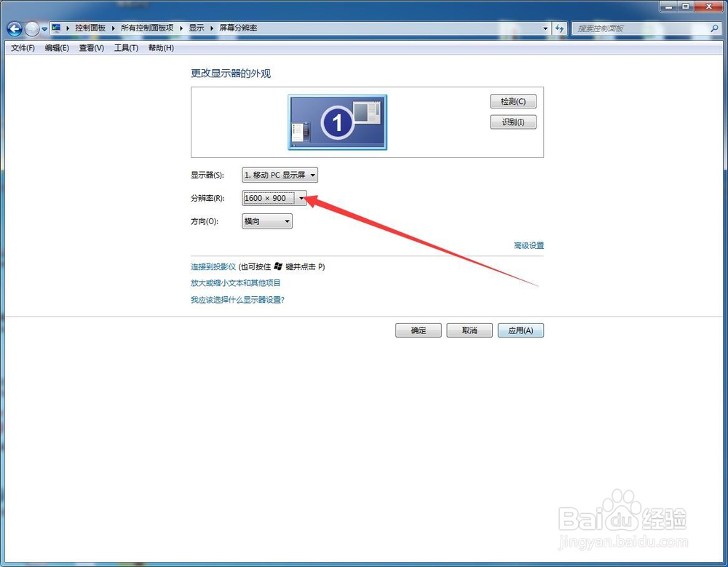Click the refresh icon beside the address bar
The width and height of the screenshot is (728, 567).
pos(560,28)
